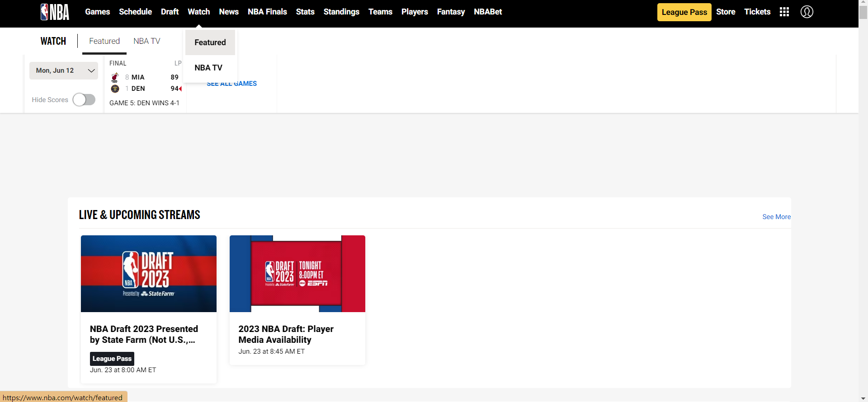Click the DEN team abbreviation in scoreboard
The image size is (868, 402).
138,89
